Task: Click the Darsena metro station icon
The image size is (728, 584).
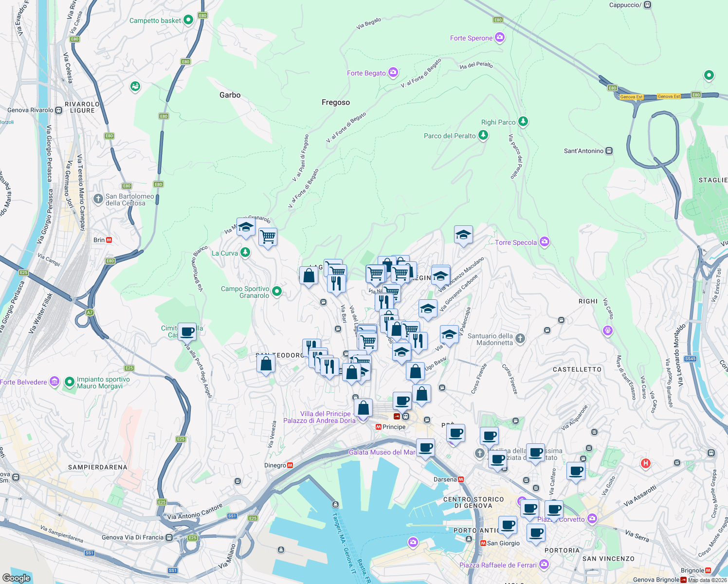Action: [x=462, y=478]
